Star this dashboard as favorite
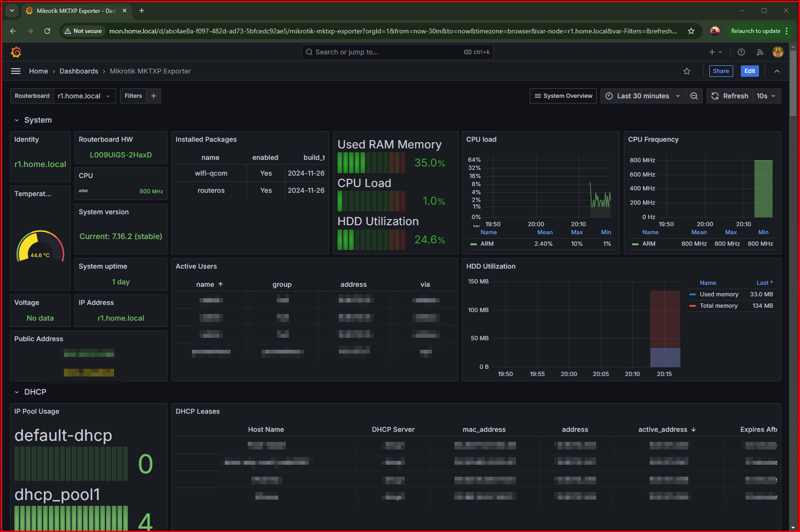This screenshot has width=800, height=532. coord(687,71)
